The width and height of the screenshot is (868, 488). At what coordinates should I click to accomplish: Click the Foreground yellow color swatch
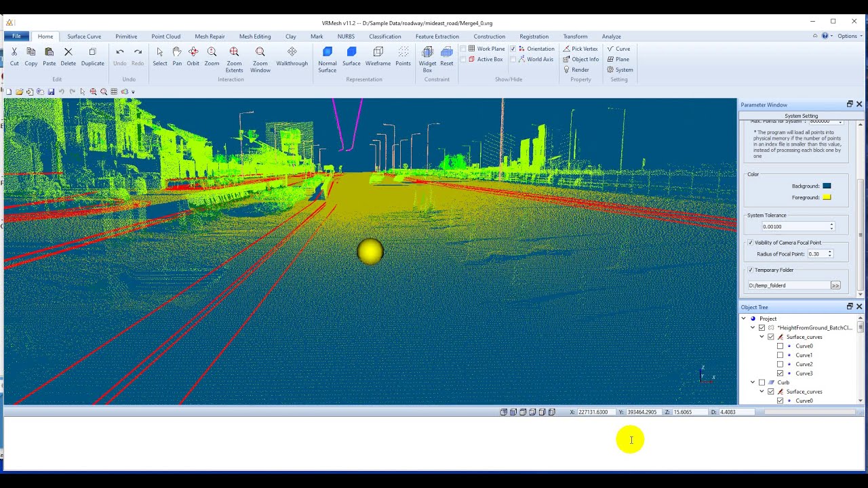(x=827, y=197)
